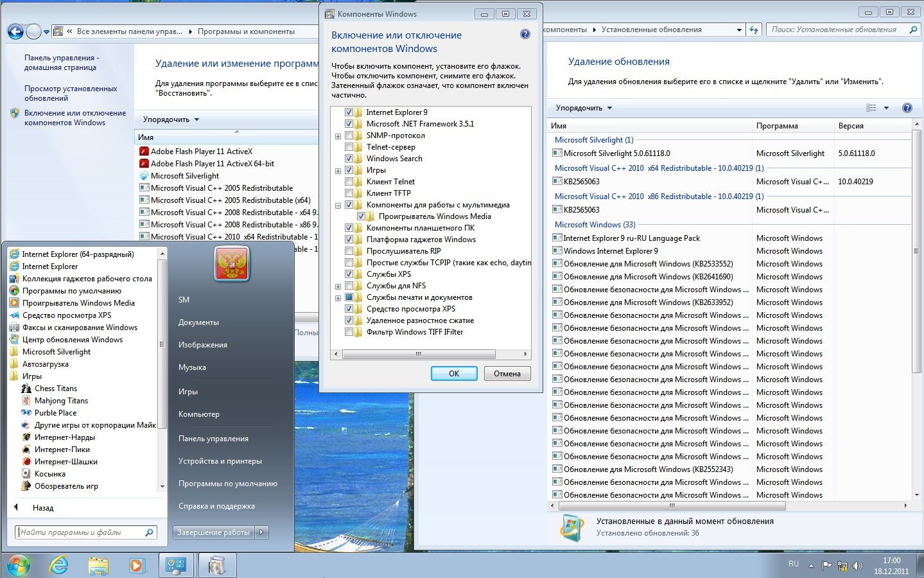
Task: Click the Программа column header in updates list
Action: click(x=792, y=126)
